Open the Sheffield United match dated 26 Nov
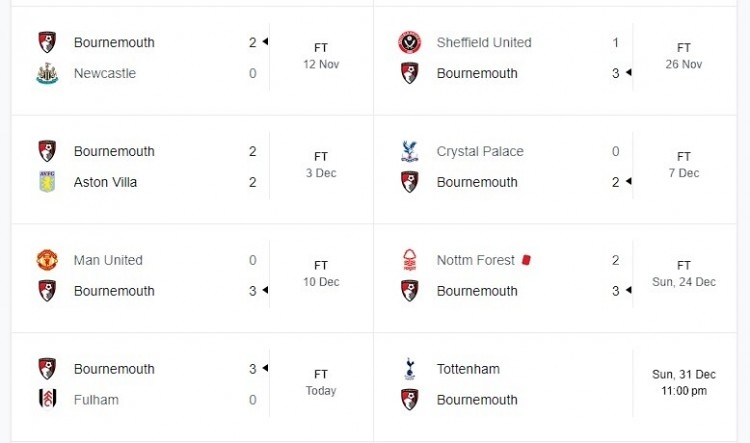 [x=555, y=60]
